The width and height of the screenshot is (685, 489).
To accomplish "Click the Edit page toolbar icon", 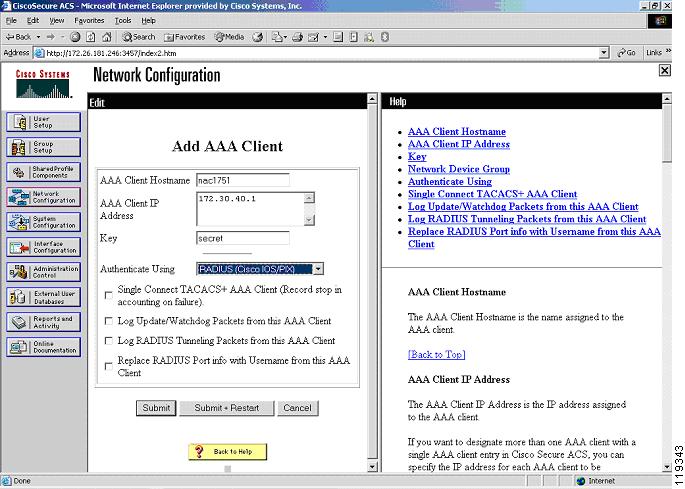I will pyautogui.click(x=313, y=37).
